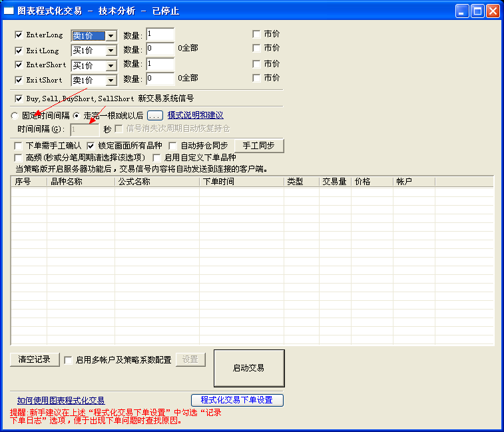
Task: Toggle the EnterLong checkbox
Action: point(19,35)
